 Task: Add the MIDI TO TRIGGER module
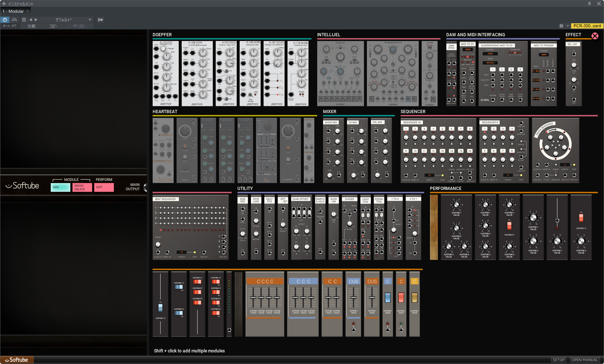tap(544, 74)
